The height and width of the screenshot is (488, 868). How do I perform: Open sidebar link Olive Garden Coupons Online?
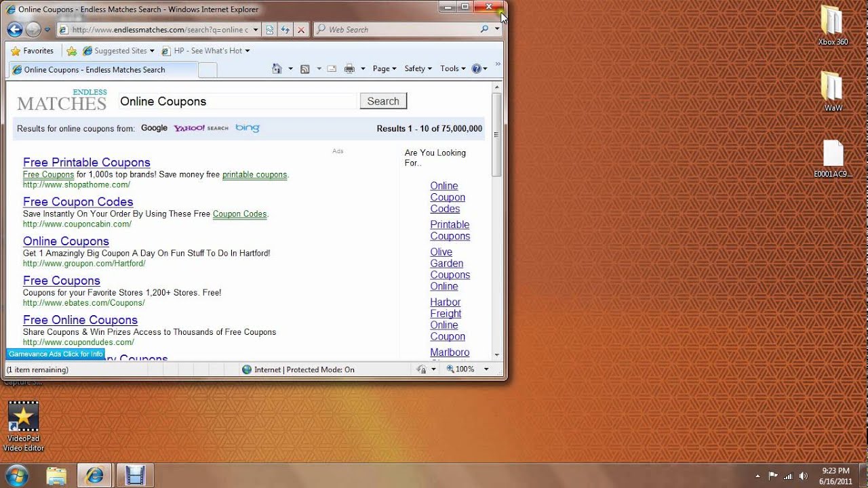(450, 269)
